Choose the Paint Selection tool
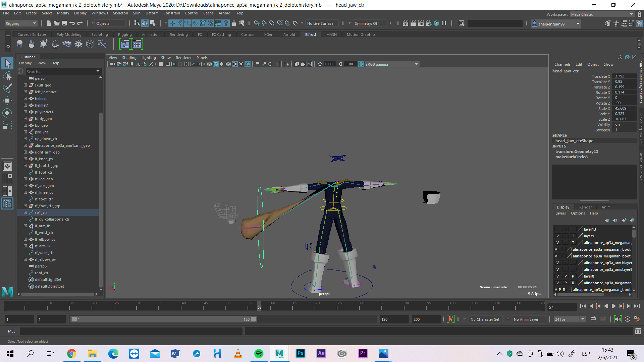The image size is (644, 362). click(7, 88)
